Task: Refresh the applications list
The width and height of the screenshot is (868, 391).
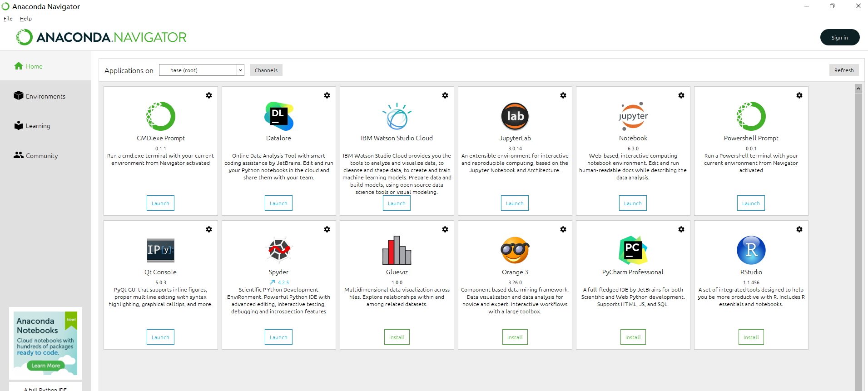Action: (x=844, y=70)
